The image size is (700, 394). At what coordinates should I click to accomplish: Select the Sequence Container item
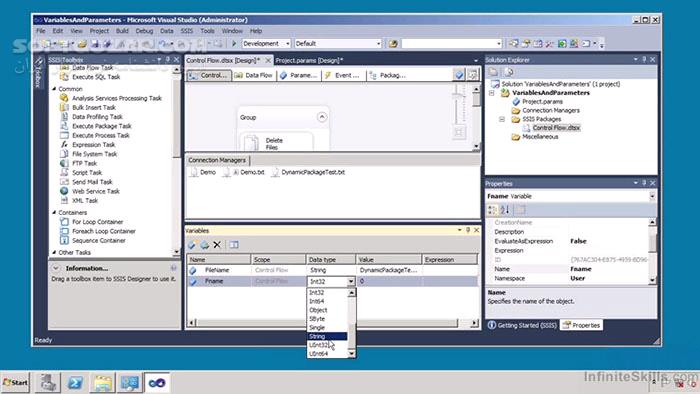93,241
